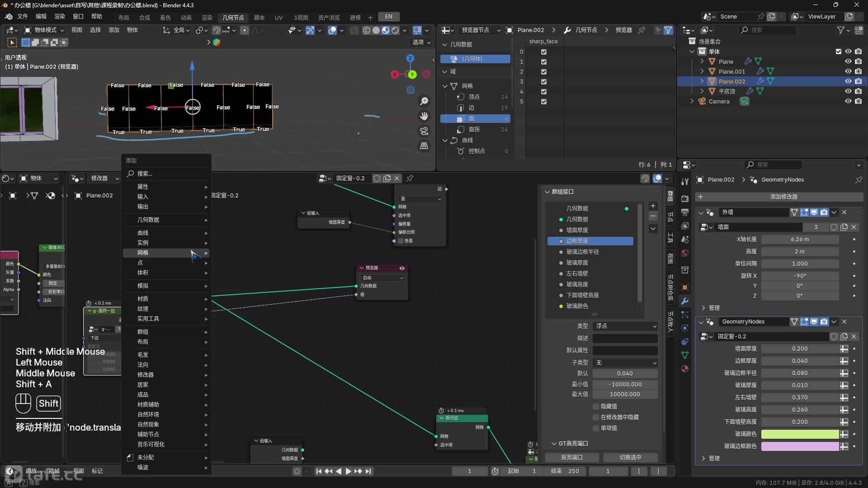Click the pan view hand icon
This screenshot has width=868, height=488.
[x=424, y=116]
